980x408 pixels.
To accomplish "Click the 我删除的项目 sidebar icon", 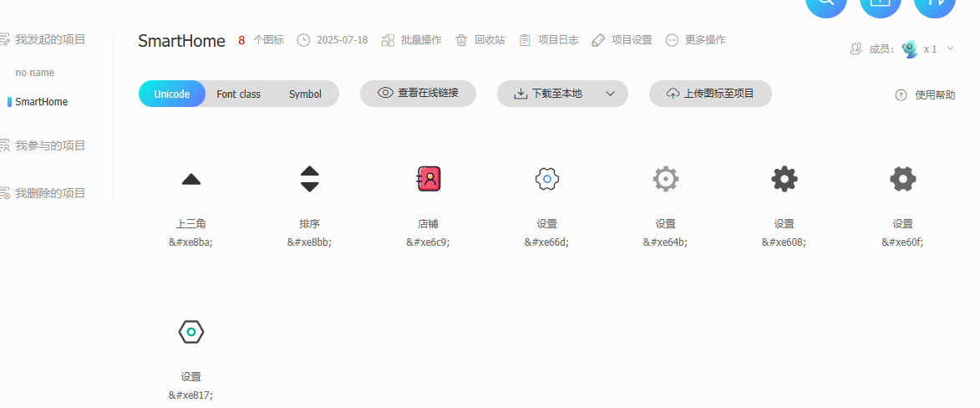I will tap(4, 193).
